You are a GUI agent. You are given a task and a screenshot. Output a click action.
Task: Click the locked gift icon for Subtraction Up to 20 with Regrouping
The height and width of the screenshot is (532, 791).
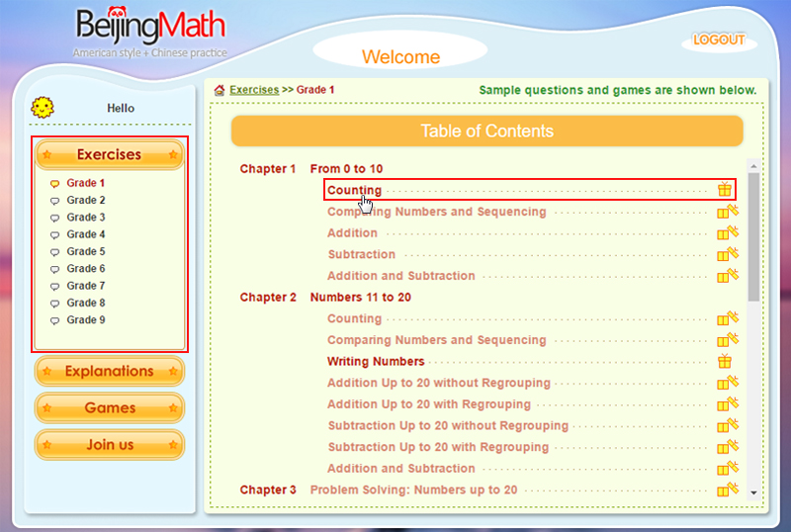pyautogui.click(x=728, y=447)
